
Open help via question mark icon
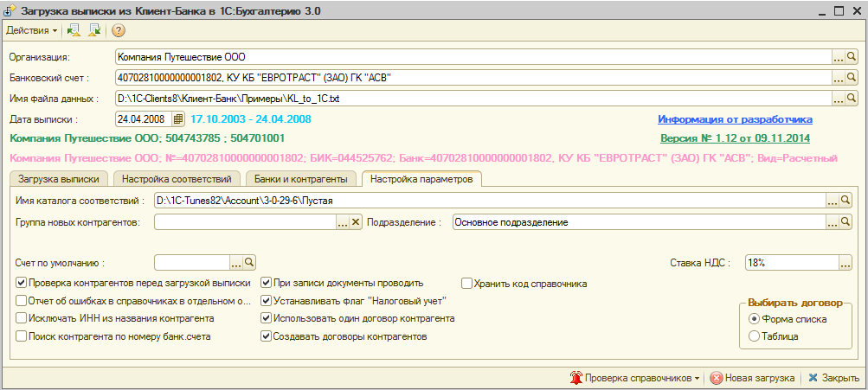coord(118,30)
